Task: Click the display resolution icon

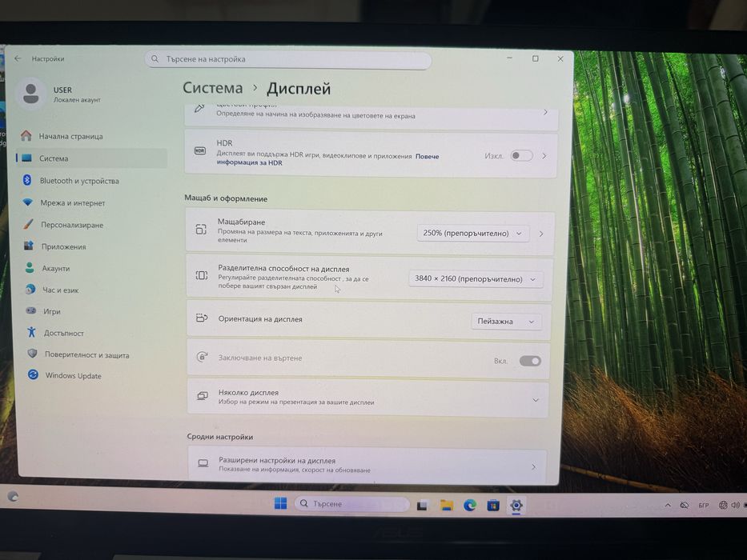Action: click(x=202, y=275)
